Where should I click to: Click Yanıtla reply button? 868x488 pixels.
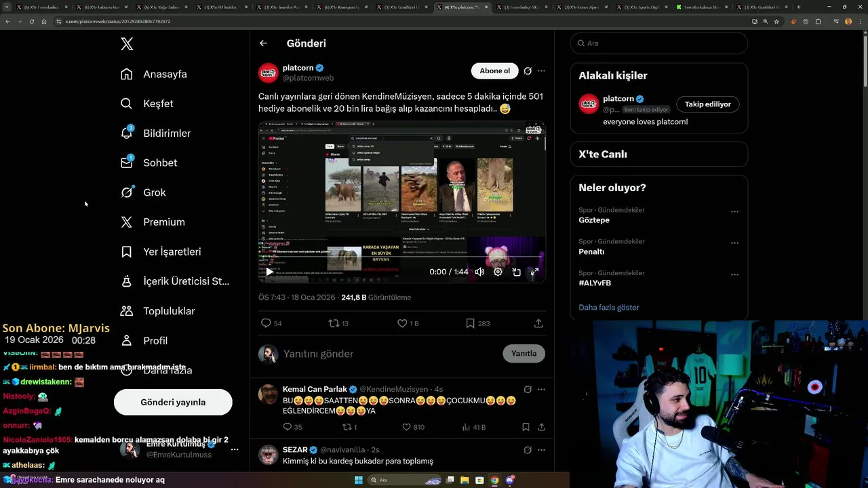pyautogui.click(x=524, y=353)
